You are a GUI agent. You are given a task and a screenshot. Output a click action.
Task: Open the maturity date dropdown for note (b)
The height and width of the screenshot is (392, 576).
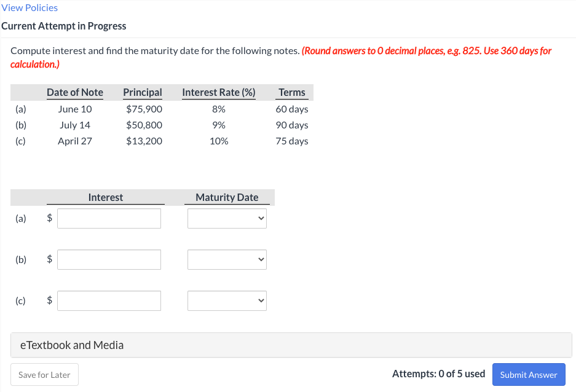(x=226, y=259)
